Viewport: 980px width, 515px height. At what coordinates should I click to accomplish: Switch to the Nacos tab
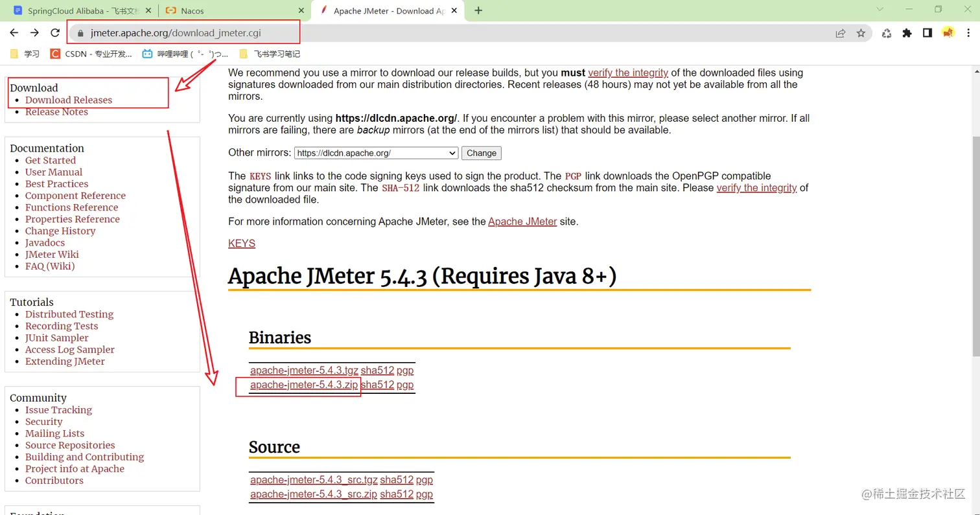click(233, 10)
